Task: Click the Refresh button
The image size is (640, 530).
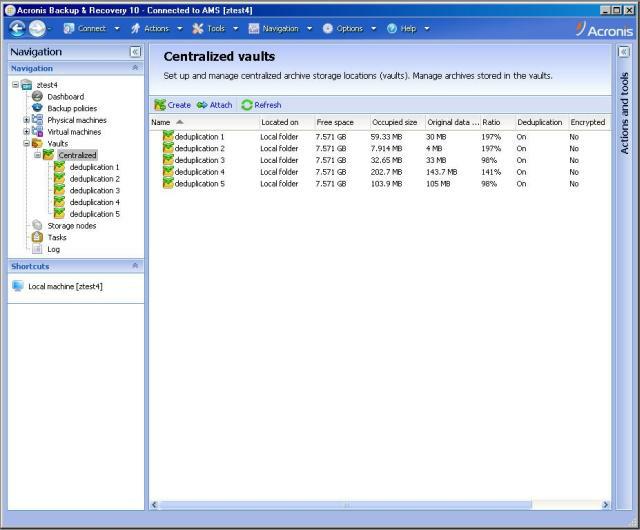Action: click(262, 105)
